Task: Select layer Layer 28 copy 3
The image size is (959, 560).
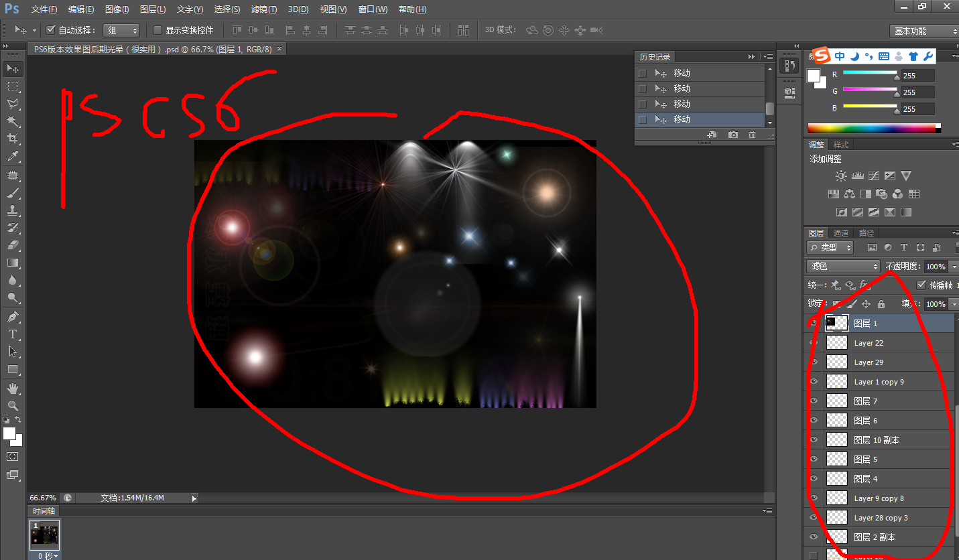Action: click(880, 517)
